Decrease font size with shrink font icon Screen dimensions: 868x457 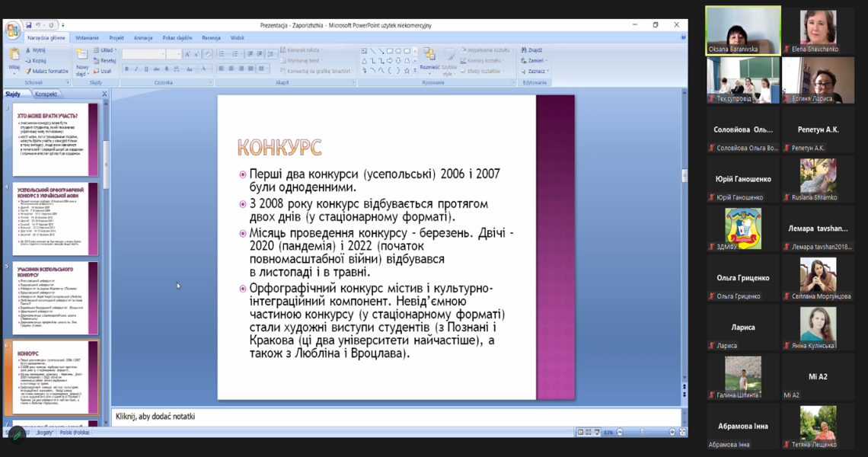(x=196, y=54)
